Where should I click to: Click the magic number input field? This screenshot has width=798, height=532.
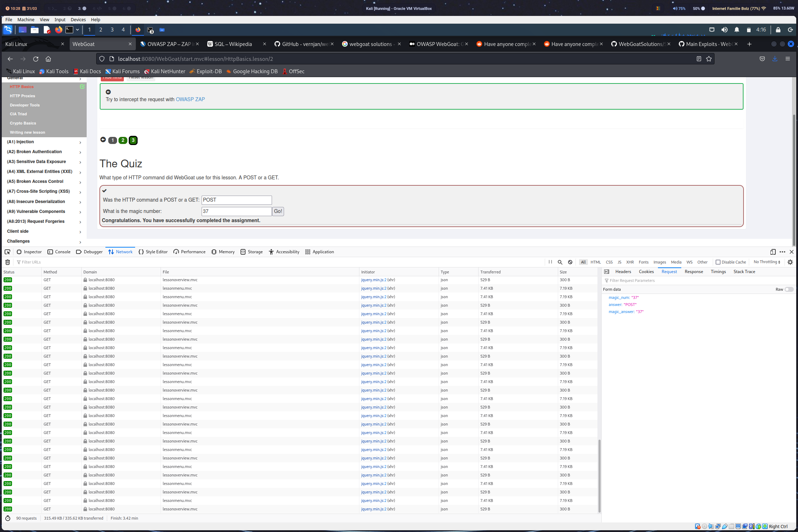click(x=236, y=211)
